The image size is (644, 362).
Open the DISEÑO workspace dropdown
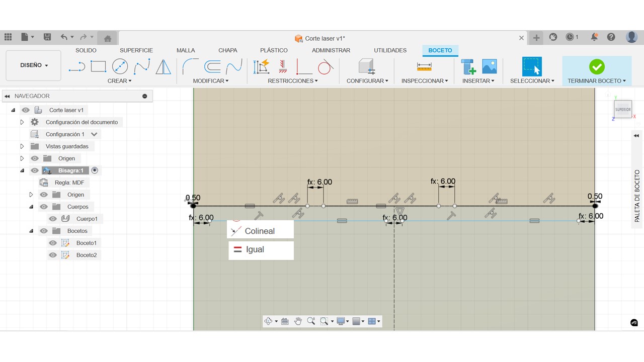point(34,65)
